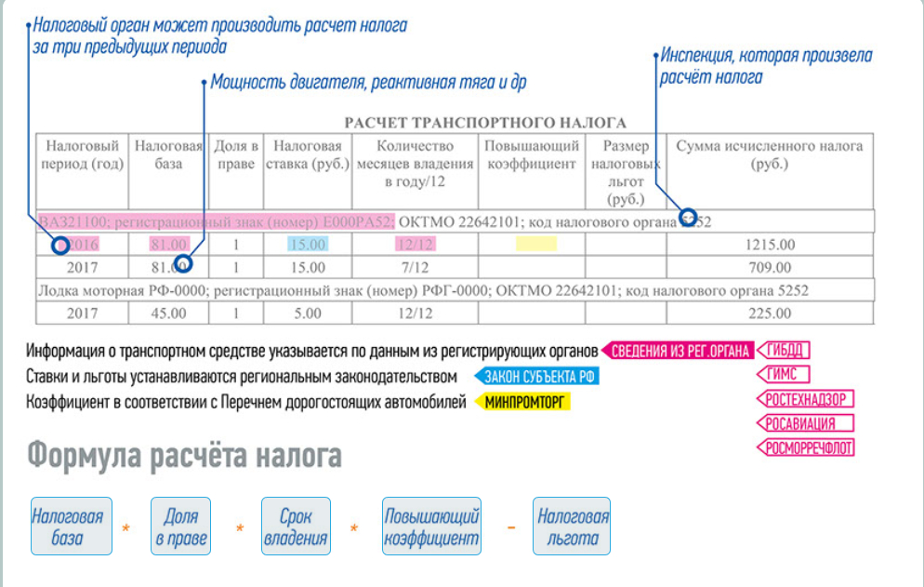The height and width of the screenshot is (587, 924).
Task: Click the Лодка моторная РФ-0000 row
Action: [x=455, y=290]
